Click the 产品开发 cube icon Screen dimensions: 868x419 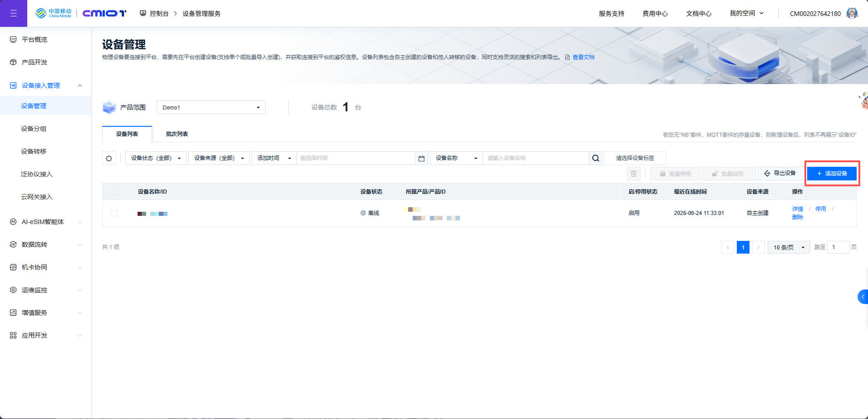(x=13, y=62)
